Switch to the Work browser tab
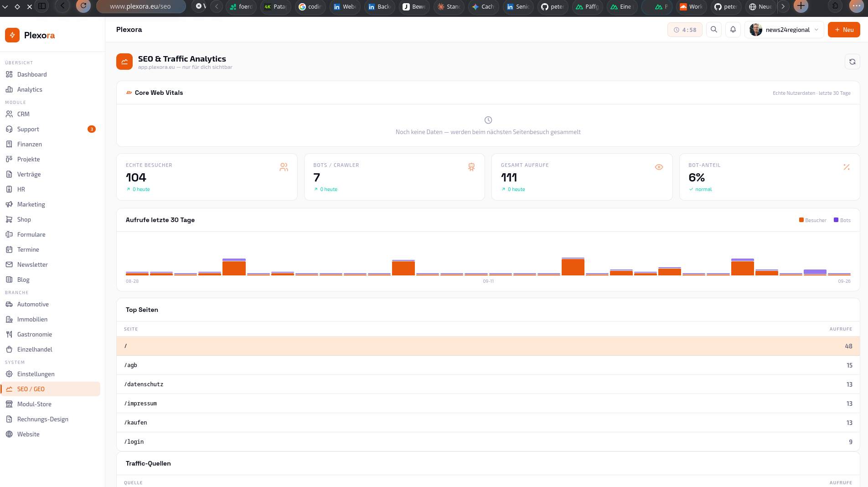Viewport: 868px width, 487px height. pyautogui.click(x=692, y=6)
